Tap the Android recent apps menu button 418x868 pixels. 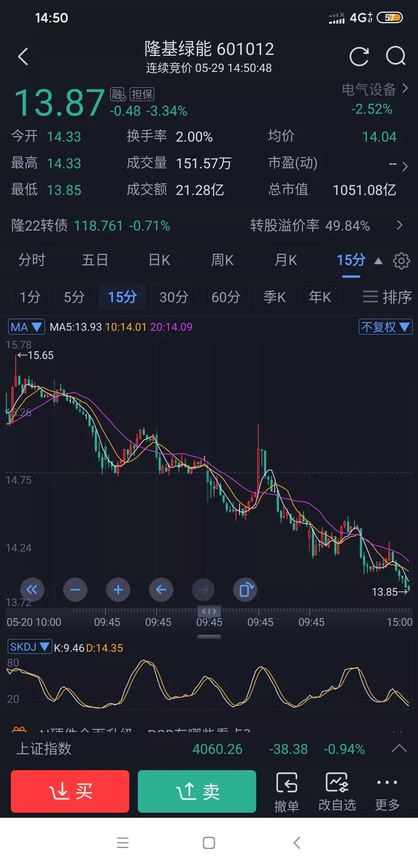tap(123, 843)
